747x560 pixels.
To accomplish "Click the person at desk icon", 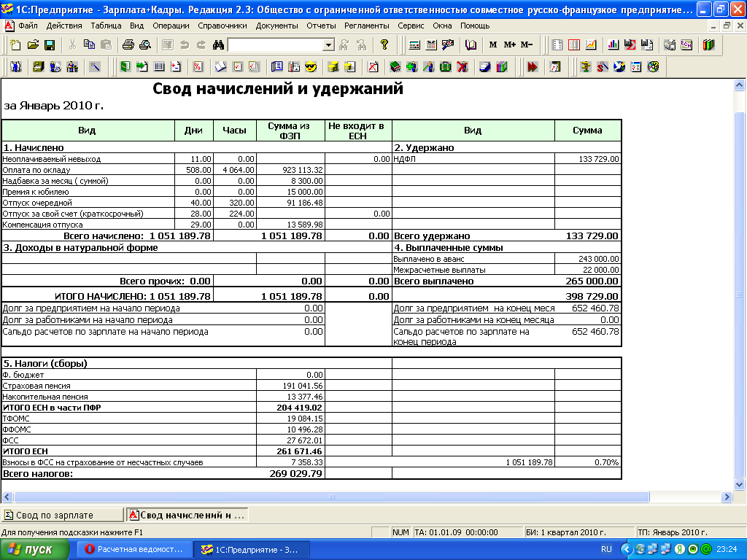I will click(x=72, y=66).
